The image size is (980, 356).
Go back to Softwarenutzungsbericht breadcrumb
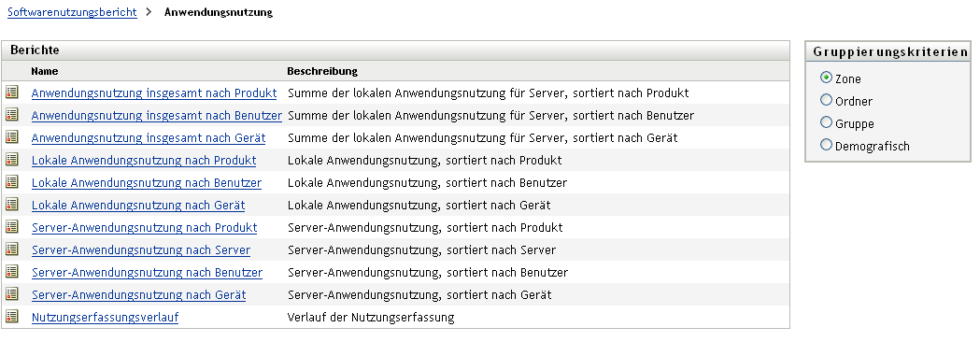coord(72,12)
